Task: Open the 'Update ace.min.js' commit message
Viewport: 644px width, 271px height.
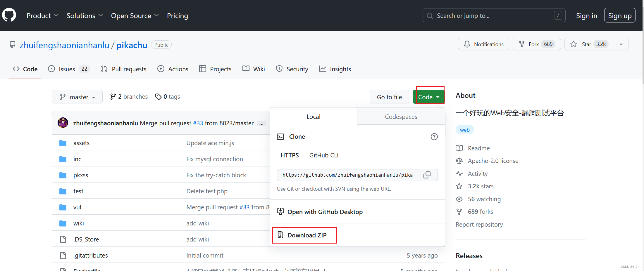Action: (x=210, y=143)
